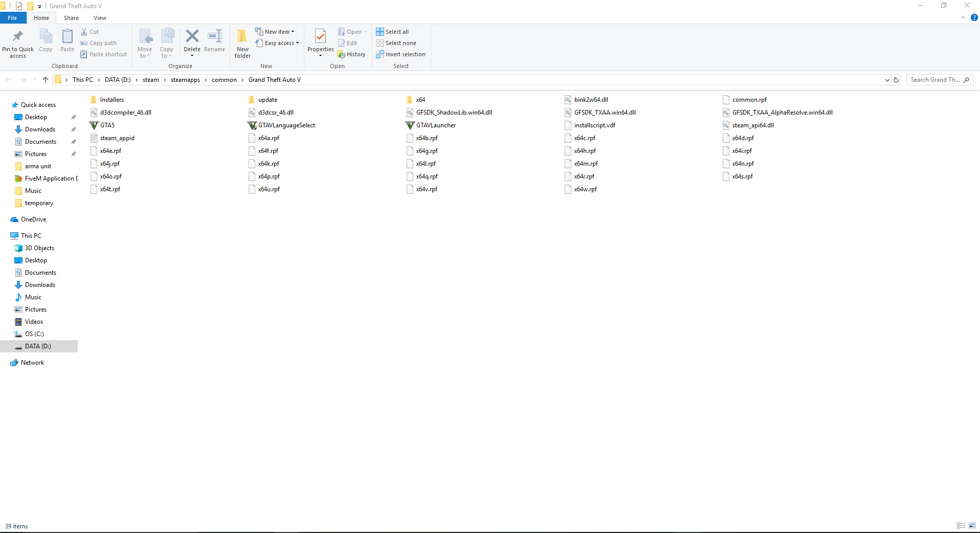Switch to Details view layout

click(x=961, y=526)
